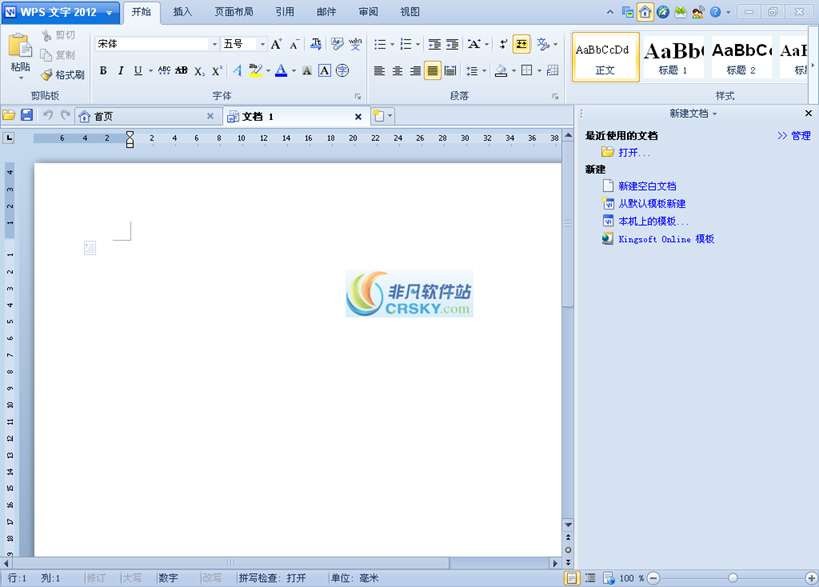The height and width of the screenshot is (587, 819).
Task: Open the font size box 五号
Action: pyautogui.click(x=244, y=44)
